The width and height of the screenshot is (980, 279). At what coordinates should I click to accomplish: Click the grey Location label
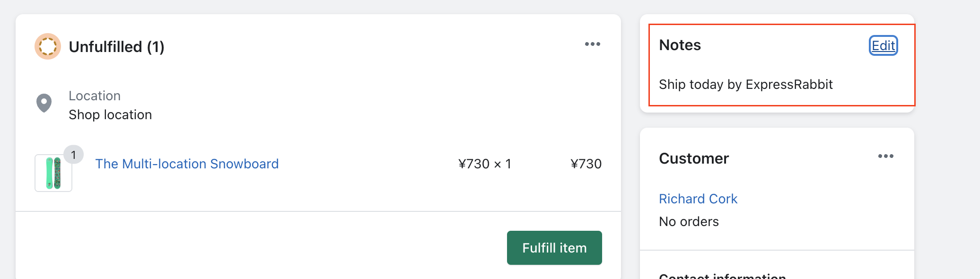95,96
